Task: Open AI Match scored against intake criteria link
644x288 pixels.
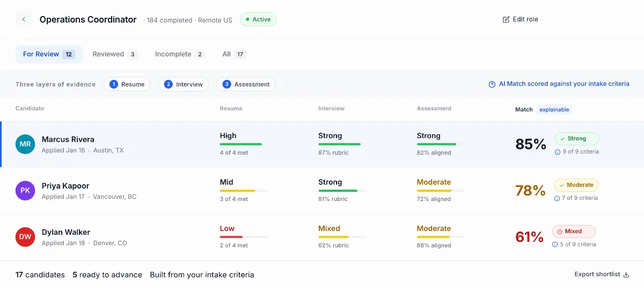Action: [559, 84]
